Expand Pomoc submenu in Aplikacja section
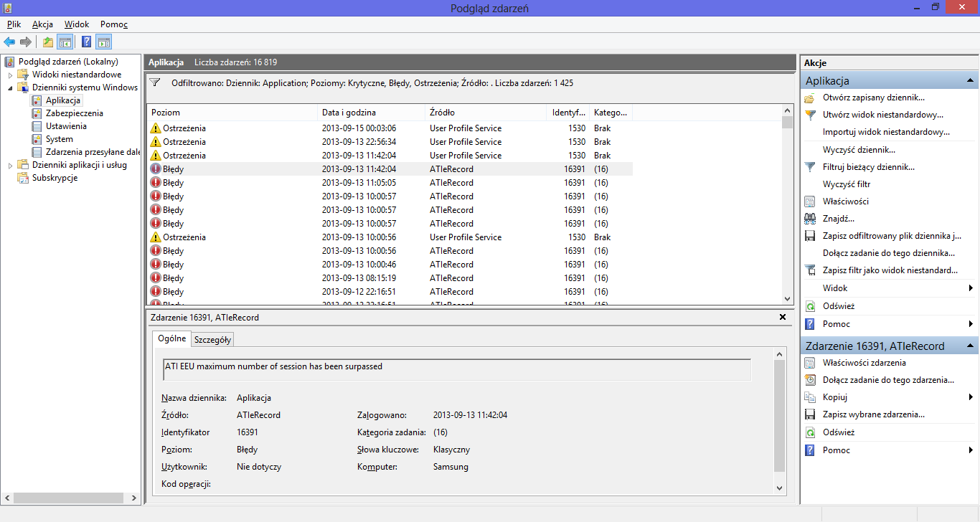The image size is (980, 522). click(971, 324)
